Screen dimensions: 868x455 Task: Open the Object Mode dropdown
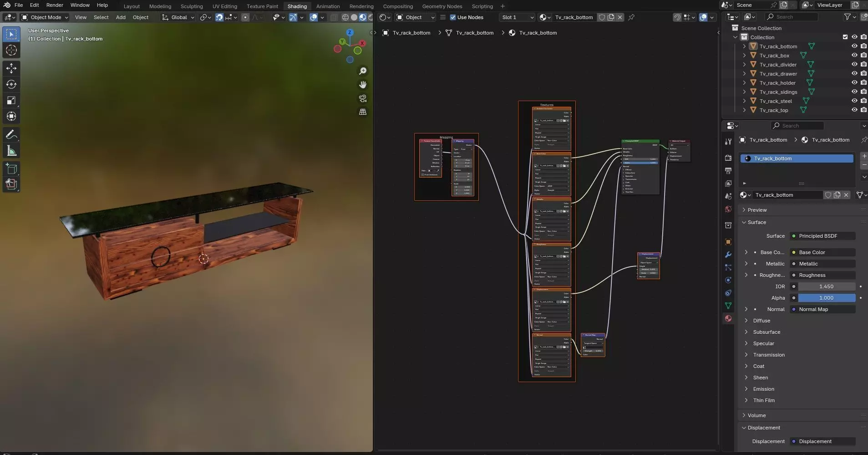(x=45, y=17)
